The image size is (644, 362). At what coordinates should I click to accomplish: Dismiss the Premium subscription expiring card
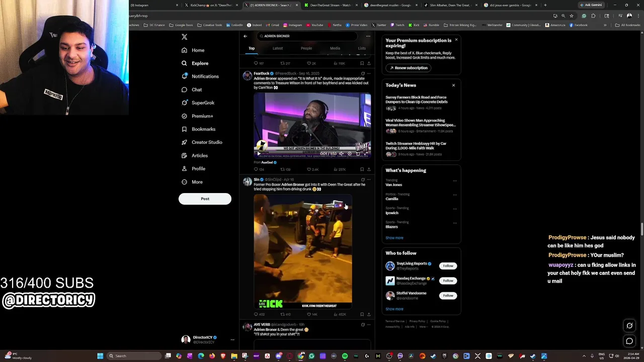click(x=456, y=40)
